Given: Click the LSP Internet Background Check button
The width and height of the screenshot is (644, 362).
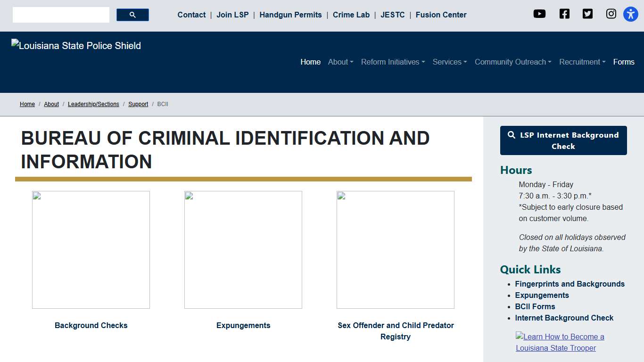Looking at the screenshot, I should pyautogui.click(x=563, y=140).
